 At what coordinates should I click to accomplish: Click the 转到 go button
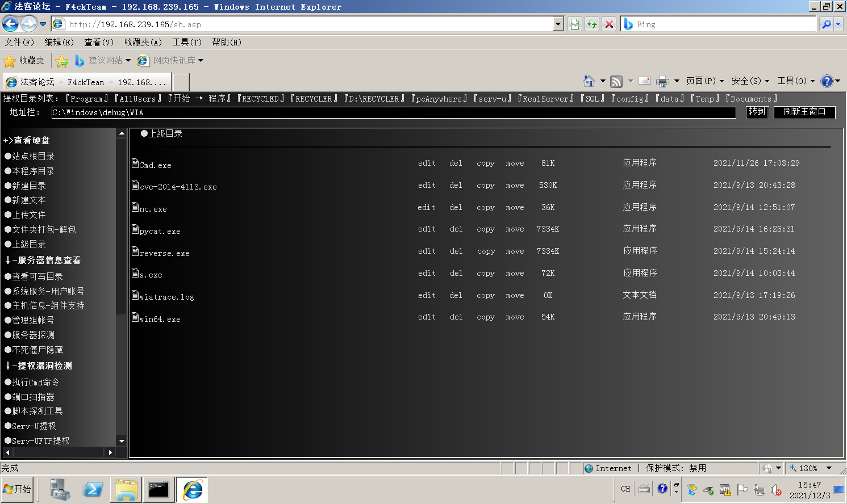757,112
